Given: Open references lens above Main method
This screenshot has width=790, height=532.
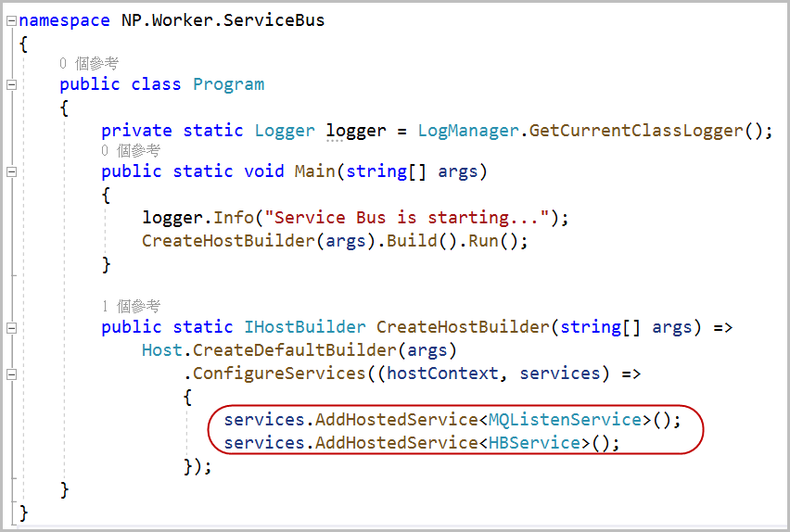Looking at the screenshot, I should tap(131, 151).
